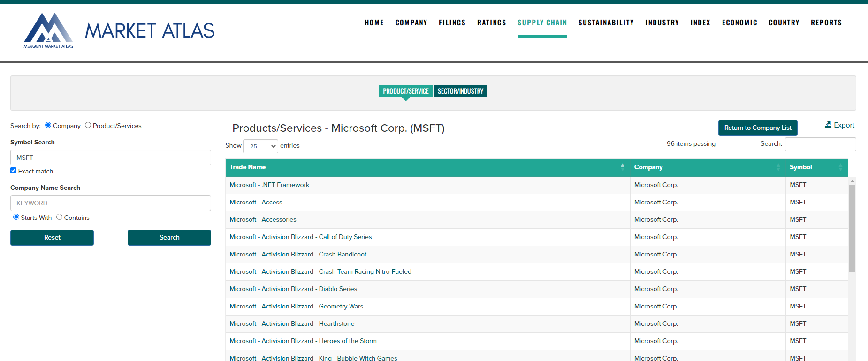Open the Index menu
The width and height of the screenshot is (868, 361).
(x=700, y=23)
